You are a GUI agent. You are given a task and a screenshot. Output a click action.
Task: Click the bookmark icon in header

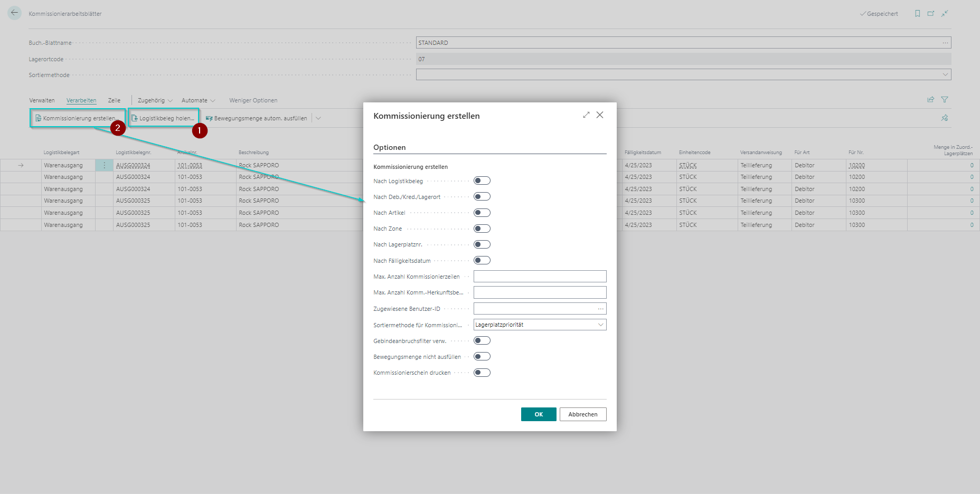pyautogui.click(x=918, y=14)
